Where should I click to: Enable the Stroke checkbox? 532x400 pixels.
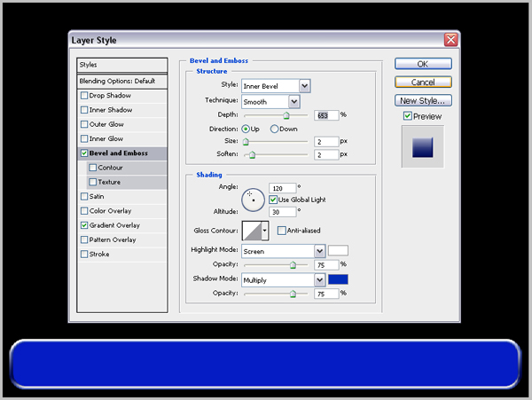pyautogui.click(x=84, y=254)
